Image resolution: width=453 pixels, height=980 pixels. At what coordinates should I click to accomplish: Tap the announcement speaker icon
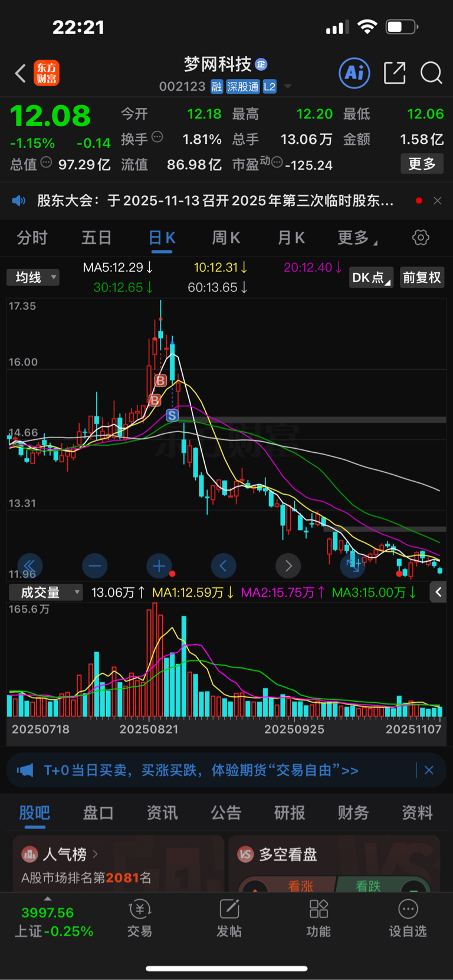coord(19,200)
